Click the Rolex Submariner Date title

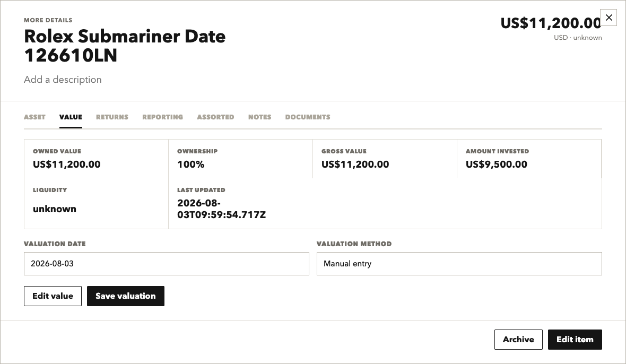point(125,46)
